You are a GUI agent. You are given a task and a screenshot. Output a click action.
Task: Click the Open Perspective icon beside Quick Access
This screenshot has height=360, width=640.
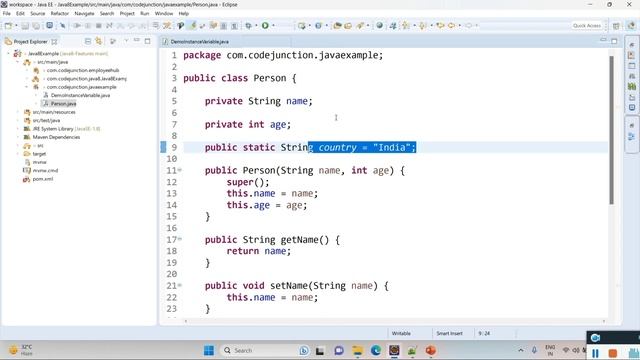[616, 26]
